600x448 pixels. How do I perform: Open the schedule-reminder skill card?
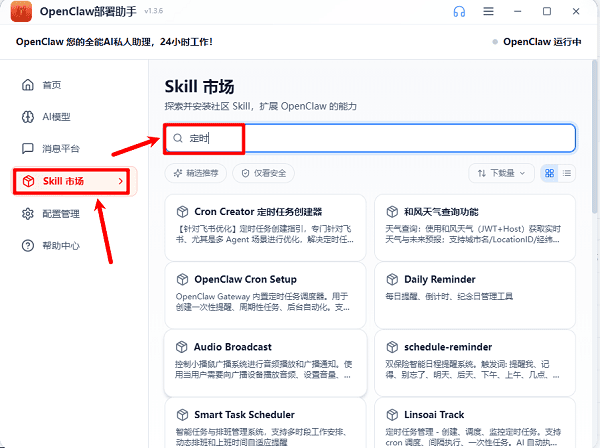pyautogui.click(x=475, y=363)
